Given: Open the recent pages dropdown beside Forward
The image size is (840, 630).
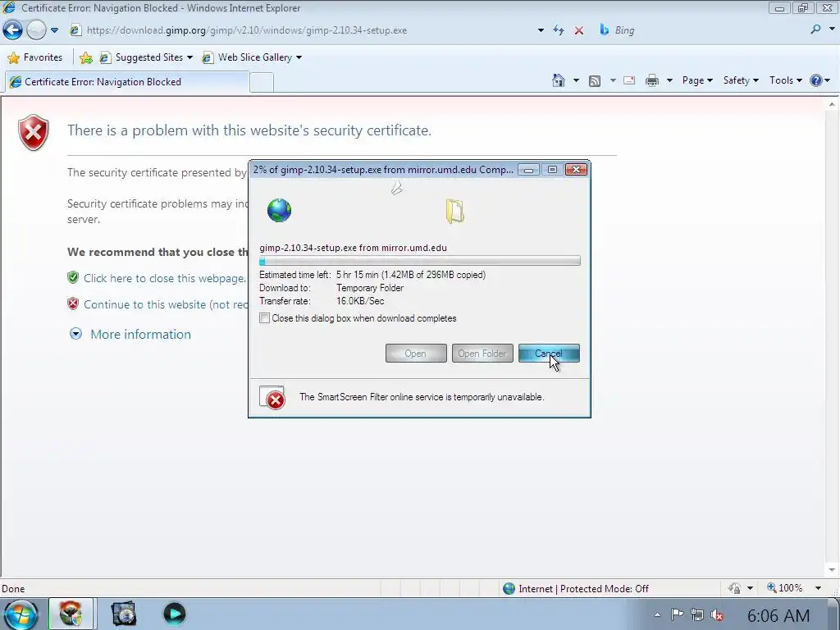Looking at the screenshot, I should (54, 30).
